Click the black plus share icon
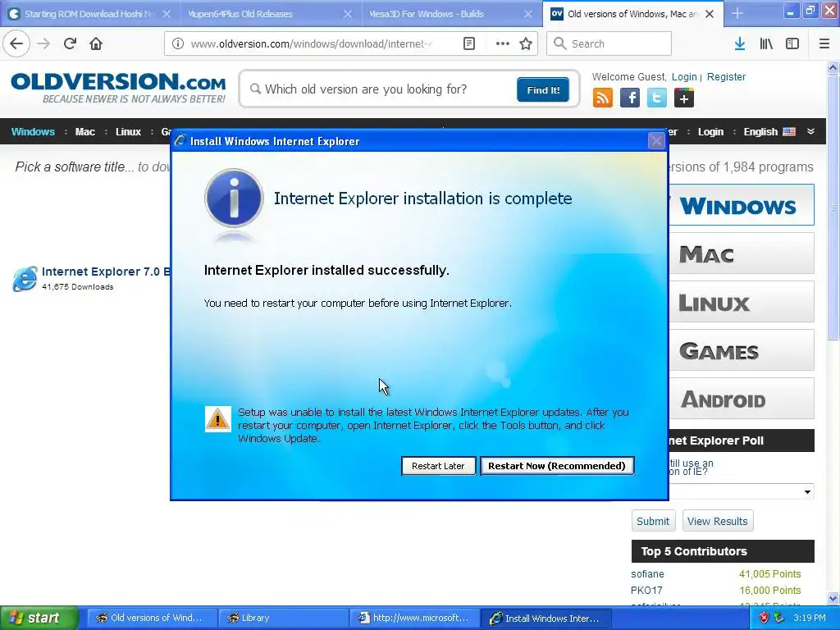The width and height of the screenshot is (840, 630). coord(684,98)
